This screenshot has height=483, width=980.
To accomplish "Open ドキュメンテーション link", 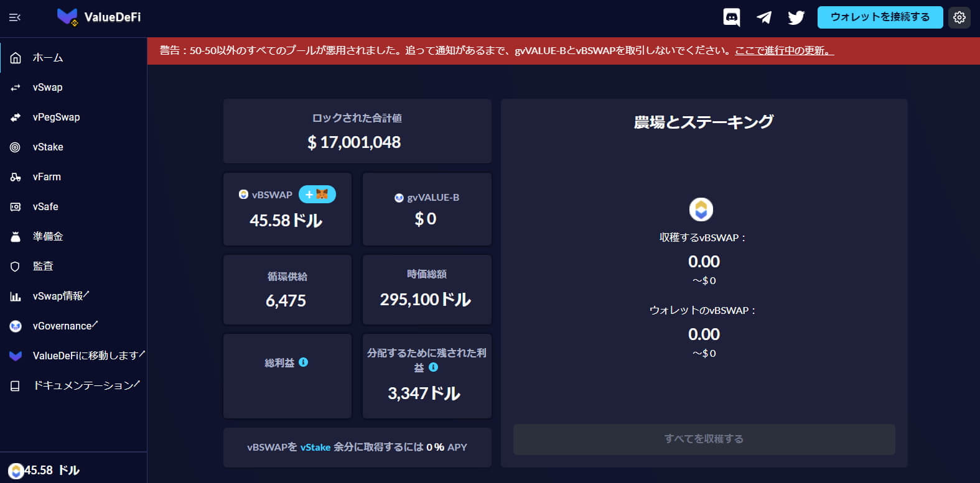I will pos(86,386).
